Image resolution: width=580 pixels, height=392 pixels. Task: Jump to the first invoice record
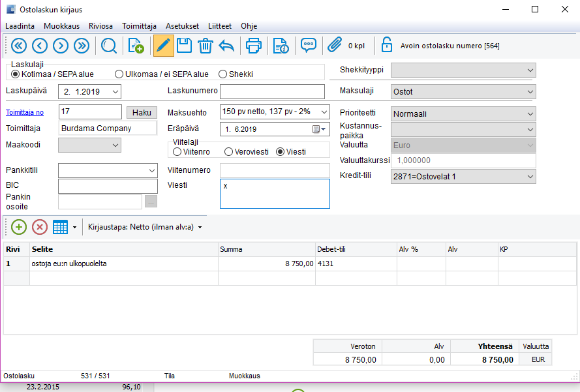tap(18, 46)
